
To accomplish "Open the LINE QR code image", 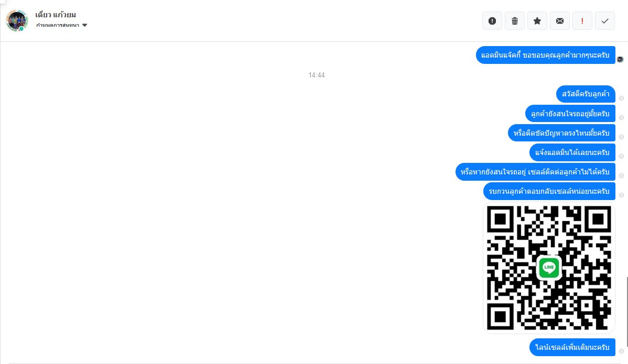I will tap(549, 268).
